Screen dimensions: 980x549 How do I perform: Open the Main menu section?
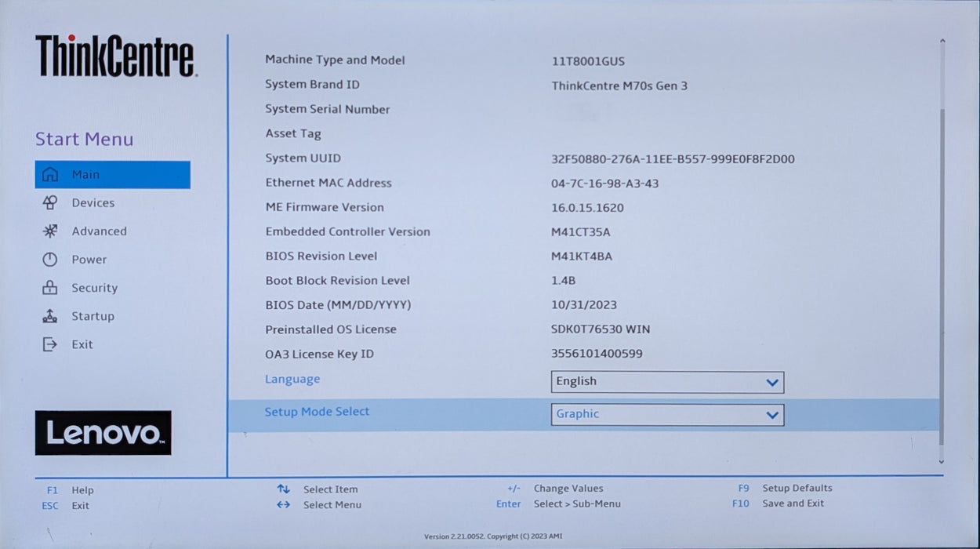112,174
